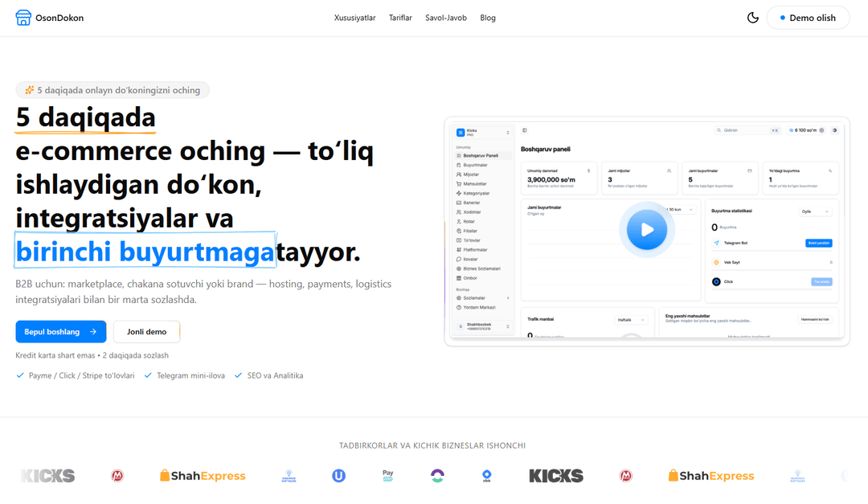Go to Tariflar in the navigation

coord(400,18)
